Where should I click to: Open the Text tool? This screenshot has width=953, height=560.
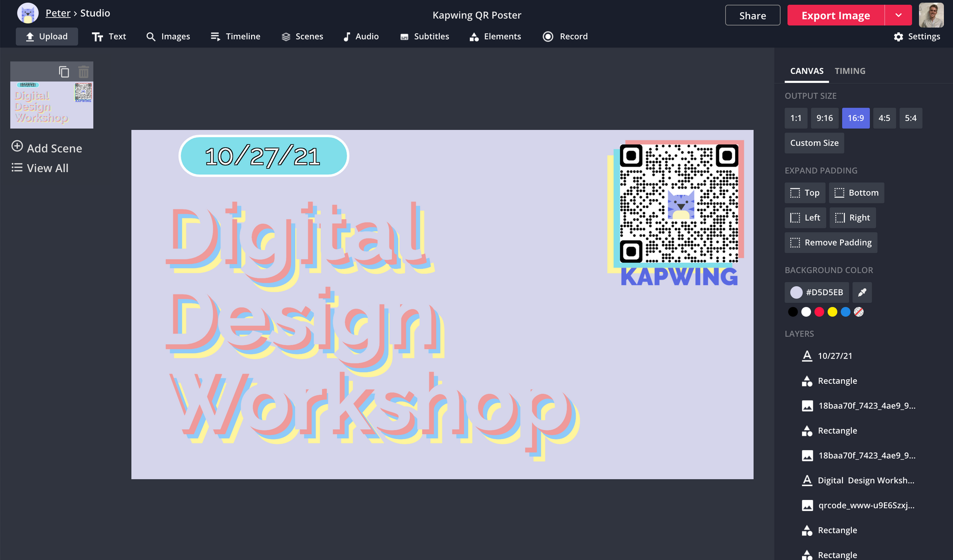pos(109,36)
